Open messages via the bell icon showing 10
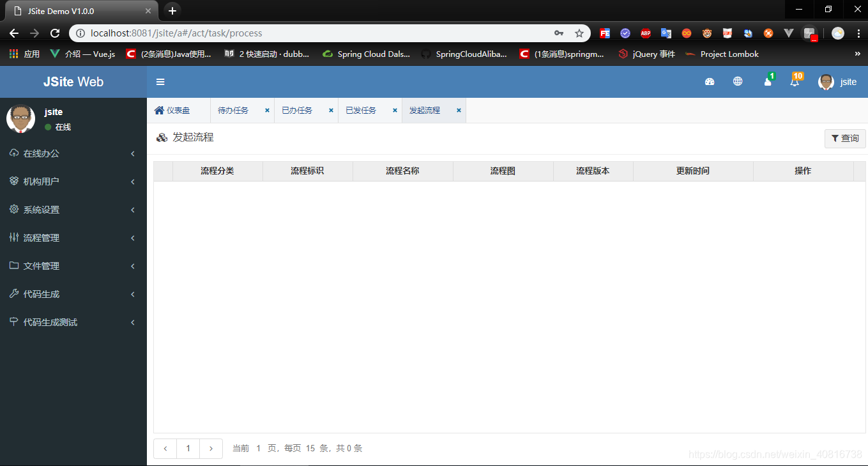Image resolution: width=868 pixels, height=466 pixels. click(794, 82)
